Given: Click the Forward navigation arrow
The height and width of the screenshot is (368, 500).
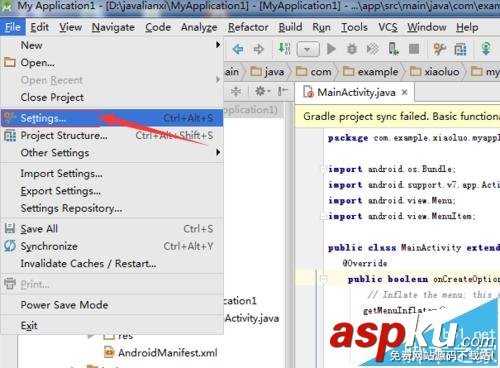Looking at the screenshot, I should [258, 49].
